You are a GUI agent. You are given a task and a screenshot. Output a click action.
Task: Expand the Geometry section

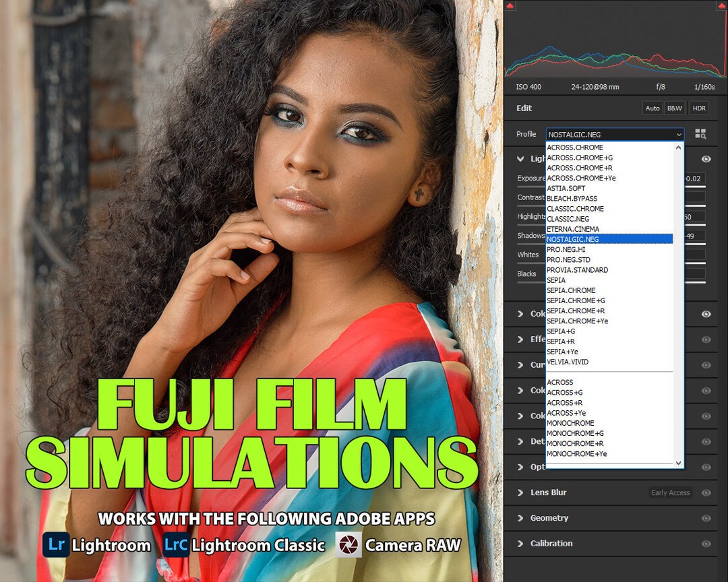pos(519,517)
